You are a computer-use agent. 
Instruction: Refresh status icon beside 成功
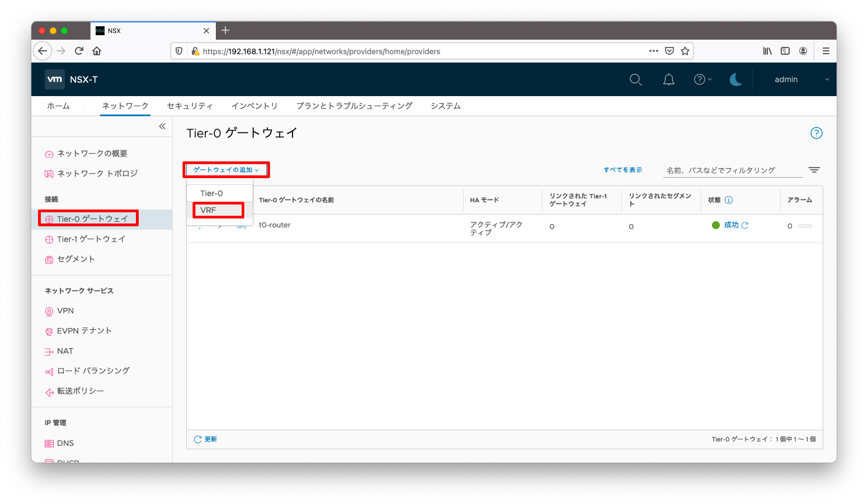[x=744, y=225]
